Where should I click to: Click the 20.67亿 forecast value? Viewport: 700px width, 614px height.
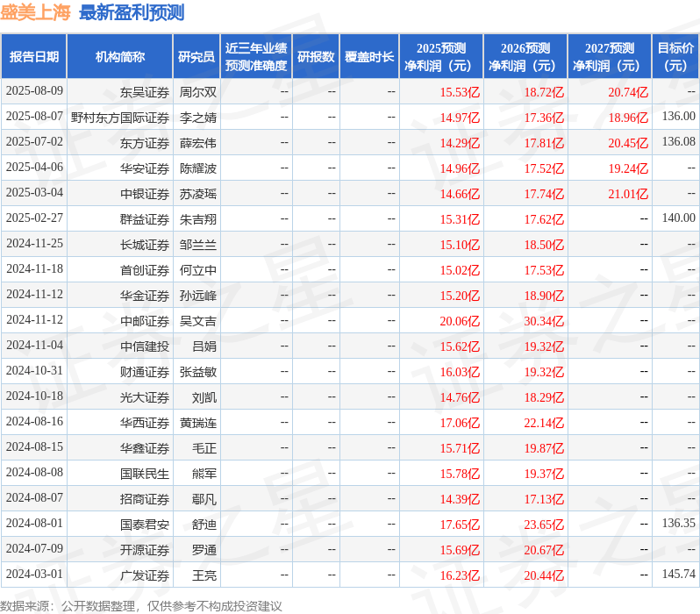tap(544, 551)
